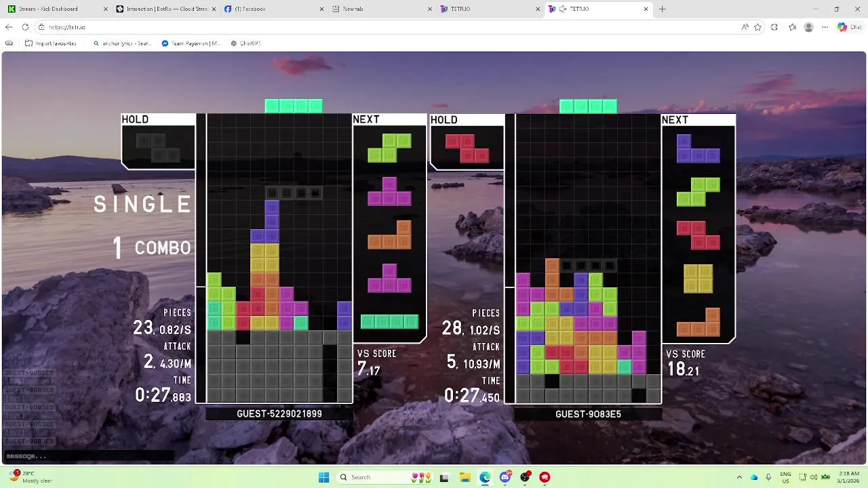Open File Explorer from taskbar
Viewport: 868px width, 488px height.
click(x=465, y=477)
